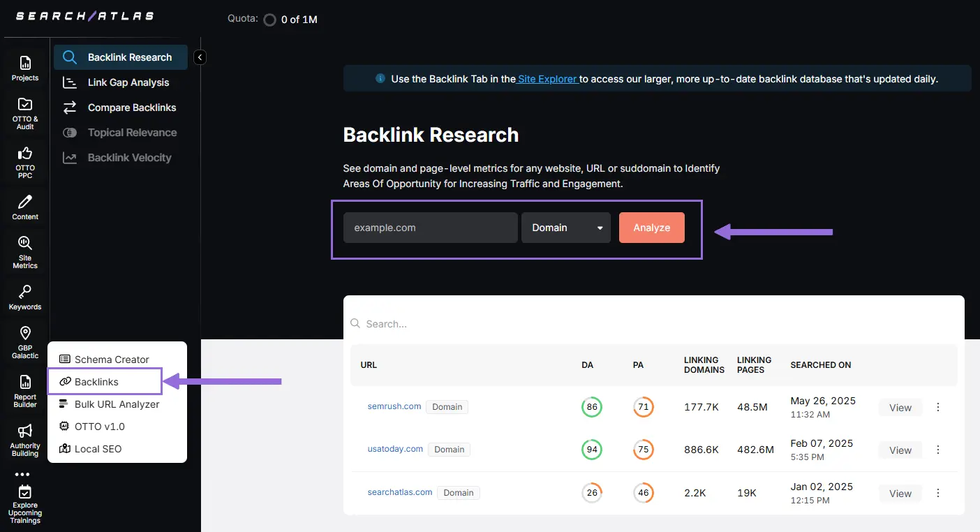Open more options for usatoday.com row
980x532 pixels.
(938, 450)
